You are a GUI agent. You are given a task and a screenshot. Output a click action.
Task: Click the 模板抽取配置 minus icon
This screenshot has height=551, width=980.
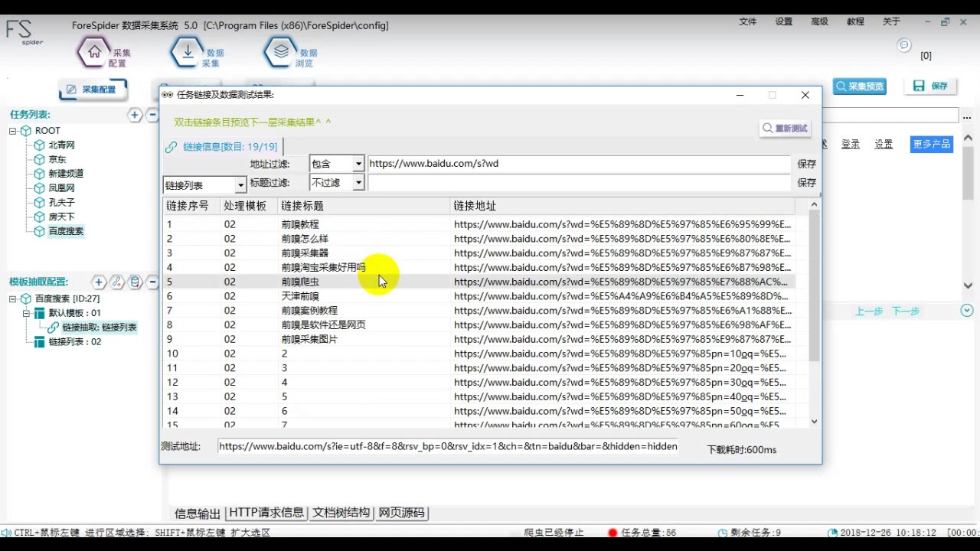[x=152, y=282]
